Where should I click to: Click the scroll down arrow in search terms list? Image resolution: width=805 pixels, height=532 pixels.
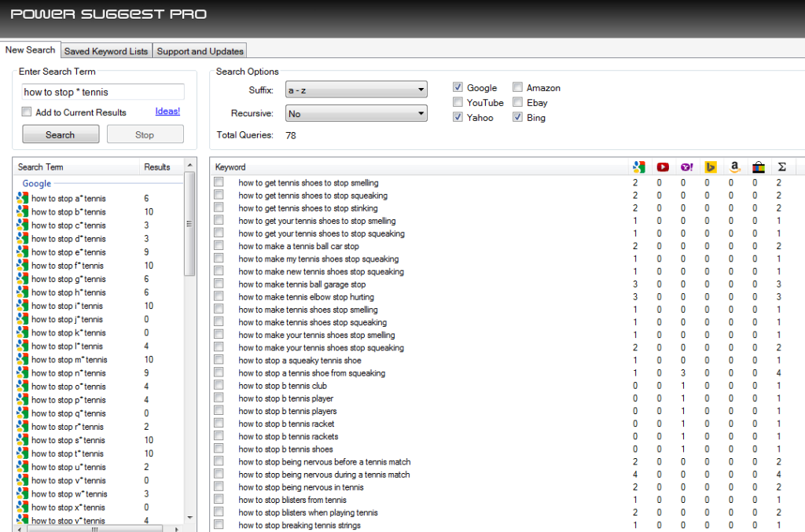pyautogui.click(x=190, y=518)
